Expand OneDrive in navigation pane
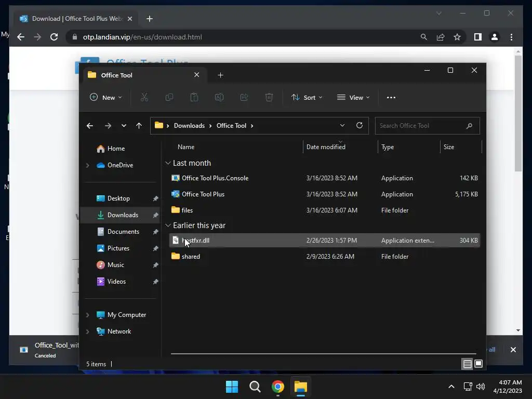This screenshot has height=399, width=532. coord(87,165)
